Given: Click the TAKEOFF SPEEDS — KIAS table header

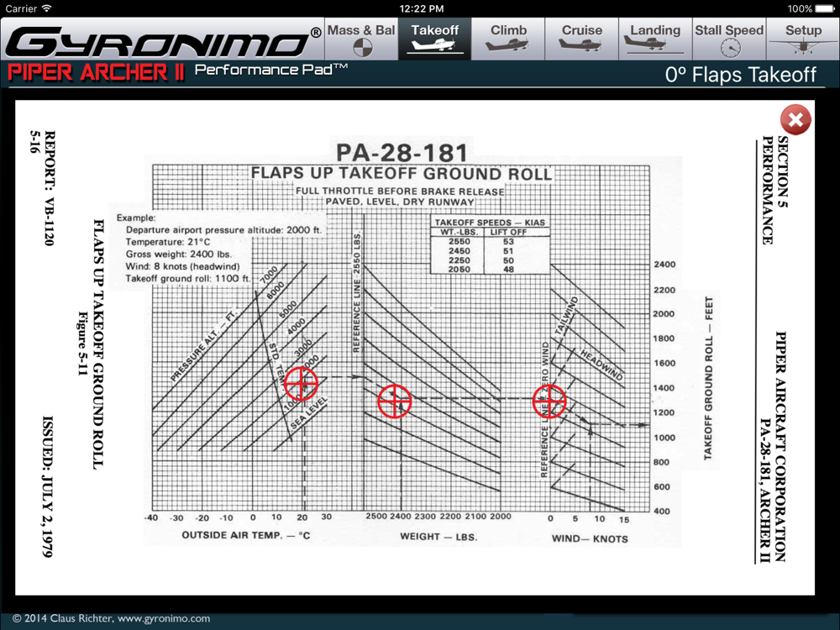Looking at the screenshot, I should (490, 223).
